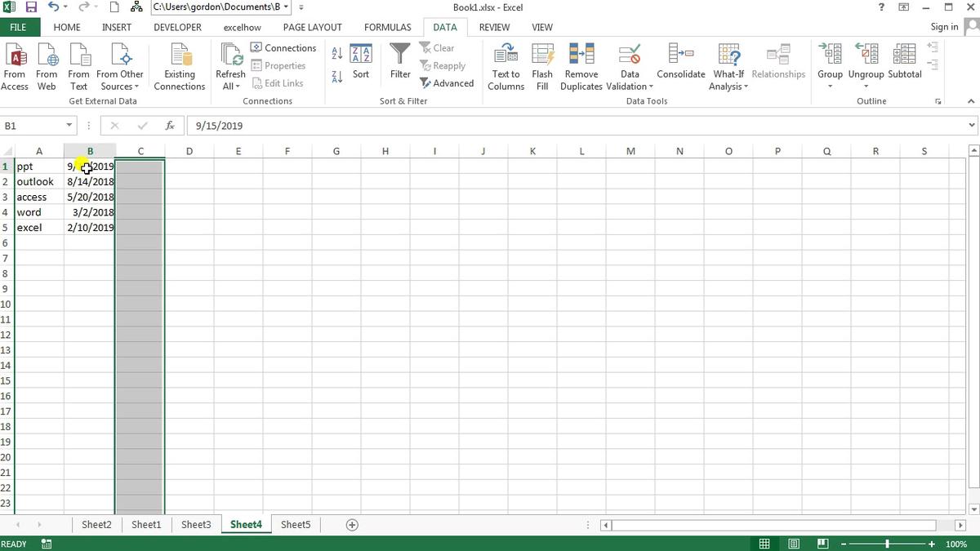Open the Text to Columns wizard
Screen dimensions: 980x551
[x=505, y=67]
